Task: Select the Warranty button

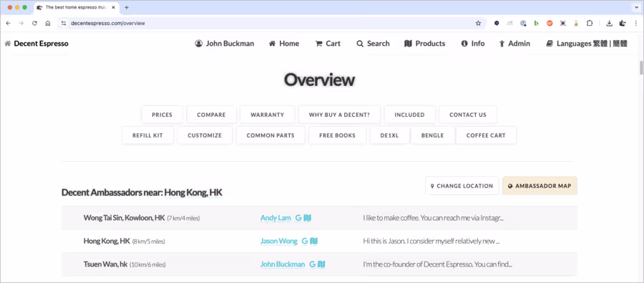Action: click(268, 115)
